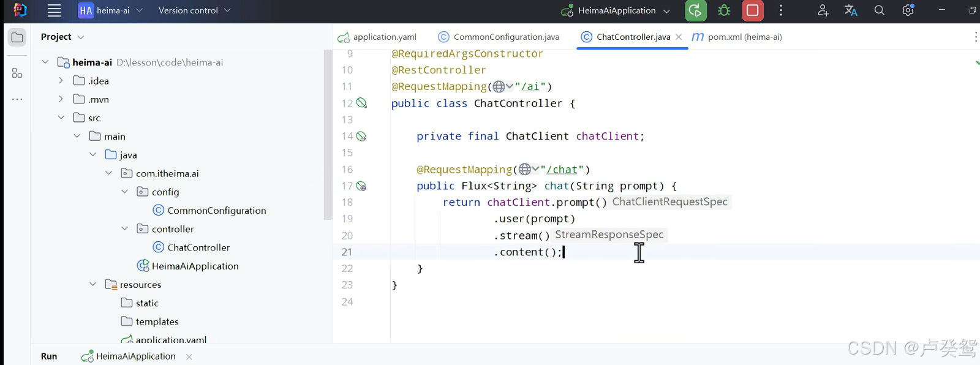Collapse the src folder

point(61,118)
